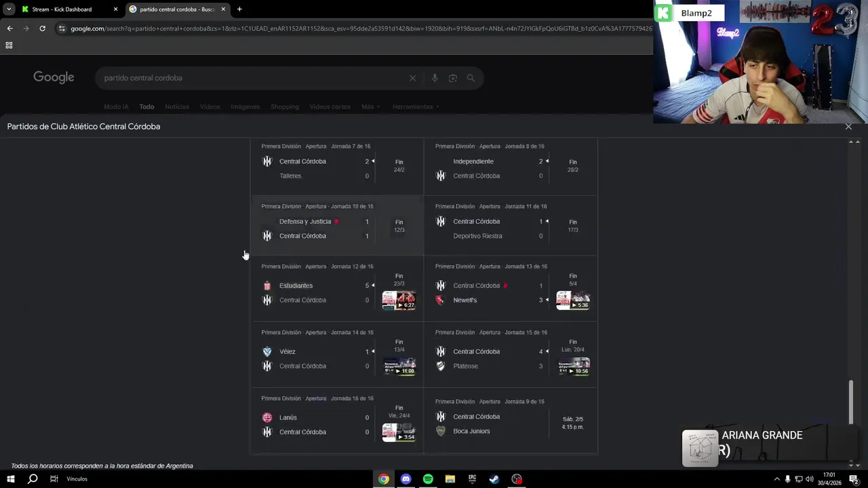
Task: Open Defensa y Justicia match card
Action: click(337, 226)
